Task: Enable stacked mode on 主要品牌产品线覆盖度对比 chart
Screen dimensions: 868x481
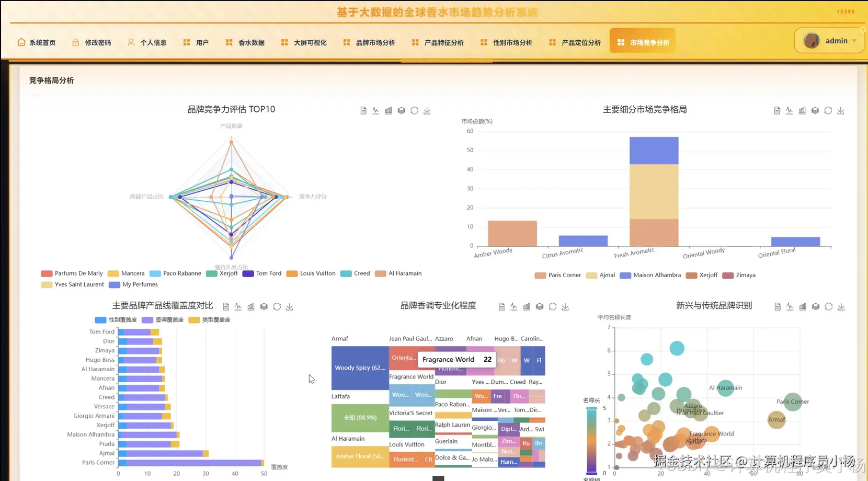Action: (x=264, y=306)
